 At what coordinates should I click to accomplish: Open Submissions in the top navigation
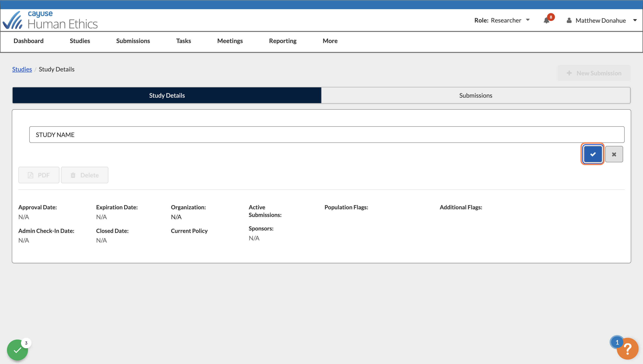click(133, 41)
